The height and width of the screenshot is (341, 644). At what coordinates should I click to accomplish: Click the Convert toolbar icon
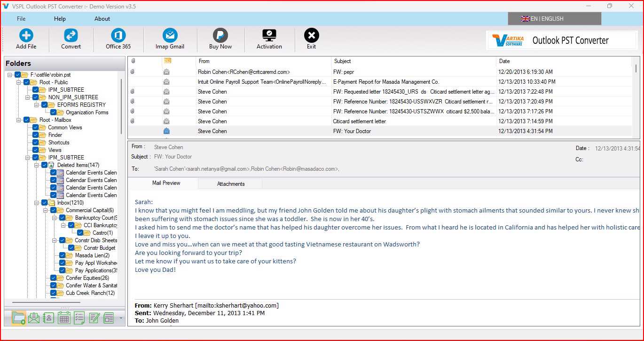71,36
